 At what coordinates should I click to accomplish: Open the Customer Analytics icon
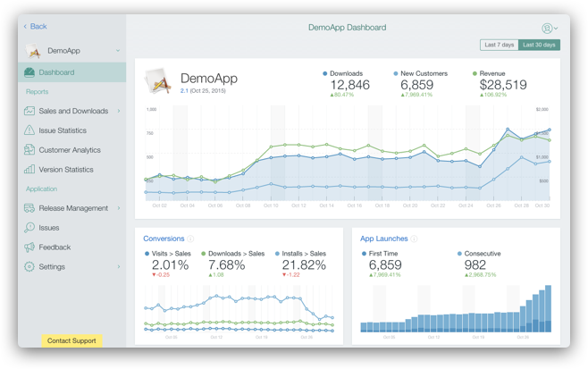pyautogui.click(x=29, y=149)
